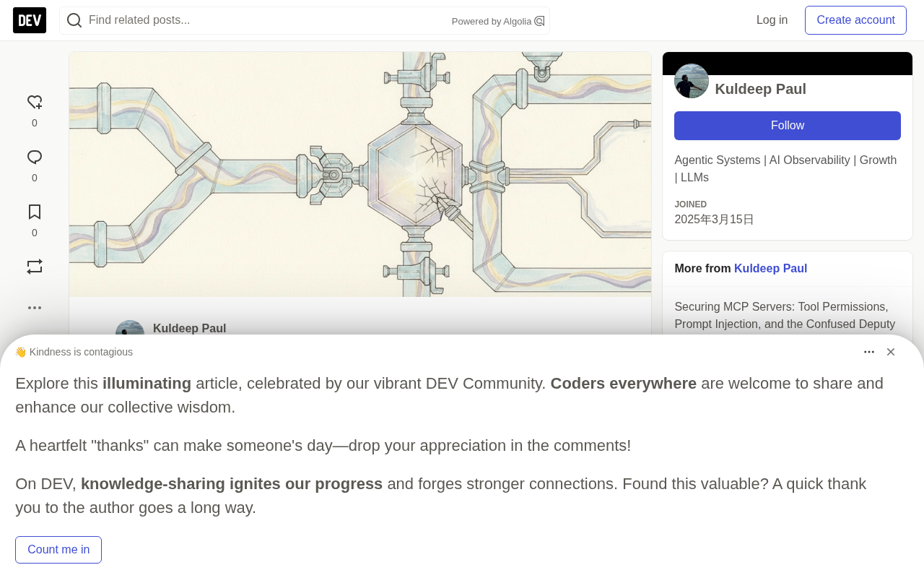
Task: Click the article cover image
Action: [x=360, y=174]
